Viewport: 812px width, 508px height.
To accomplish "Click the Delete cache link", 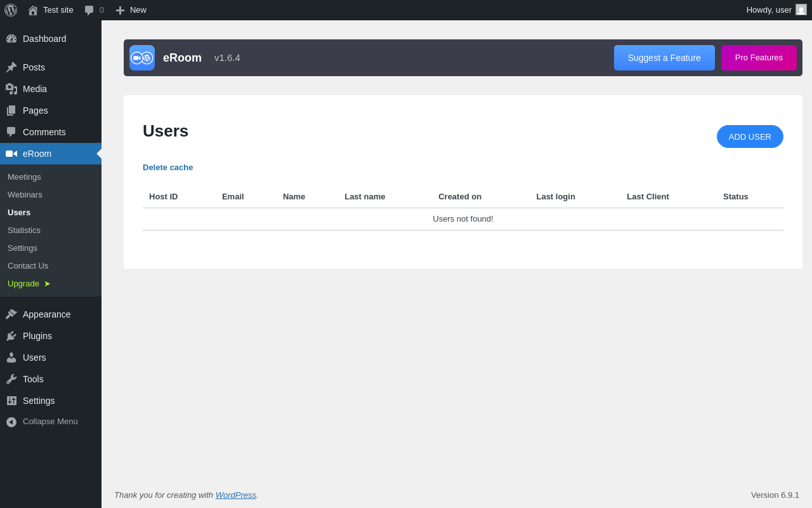I will pyautogui.click(x=168, y=168).
